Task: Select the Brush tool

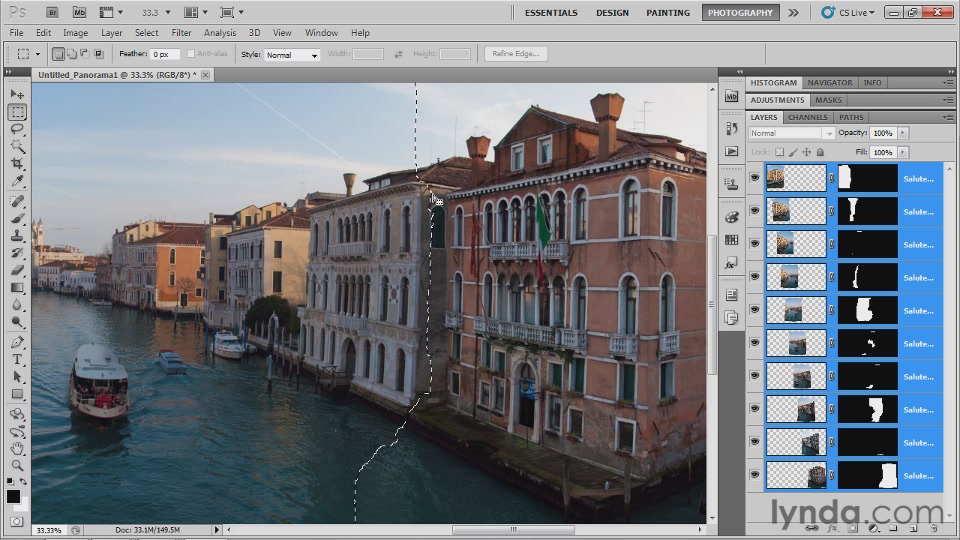Action: coord(17,219)
